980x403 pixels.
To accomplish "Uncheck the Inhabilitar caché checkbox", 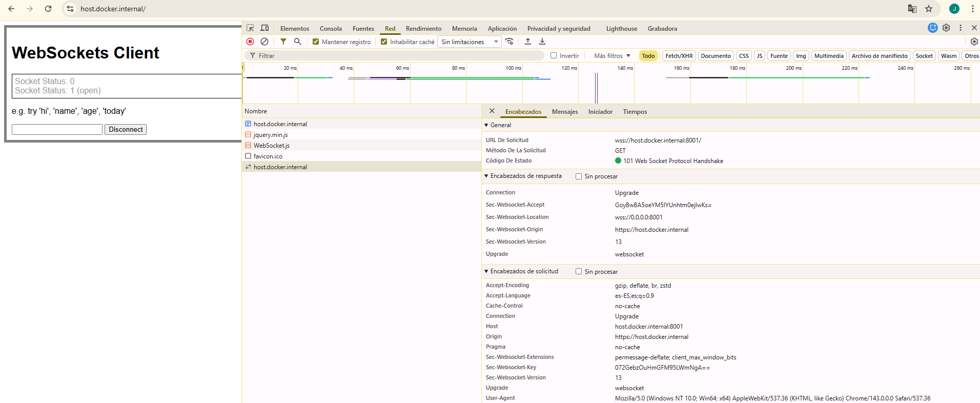I will click(x=384, y=42).
